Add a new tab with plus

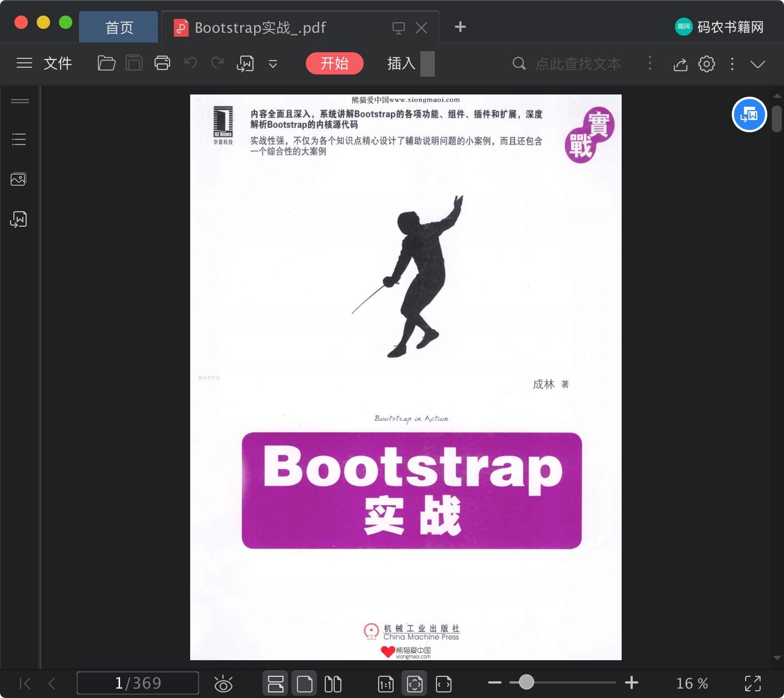coord(460,27)
